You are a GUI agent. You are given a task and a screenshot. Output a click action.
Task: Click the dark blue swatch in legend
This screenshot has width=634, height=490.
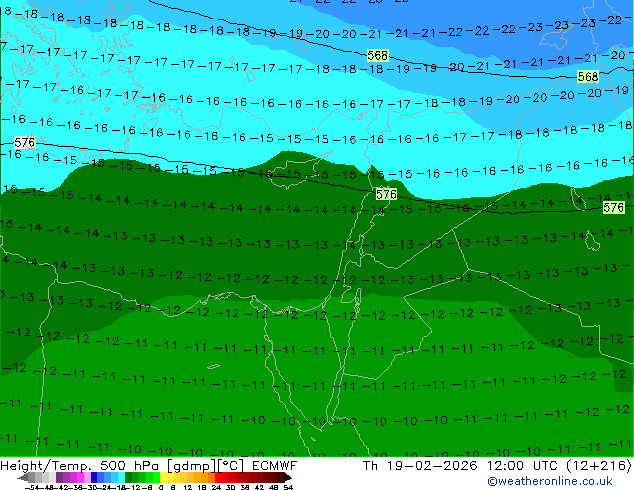pos(94,477)
